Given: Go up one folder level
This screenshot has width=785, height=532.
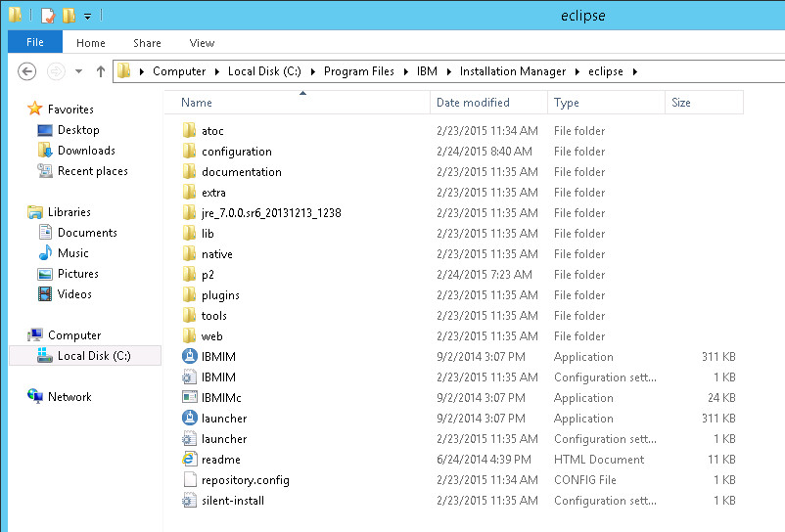Looking at the screenshot, I should [101, 71].
